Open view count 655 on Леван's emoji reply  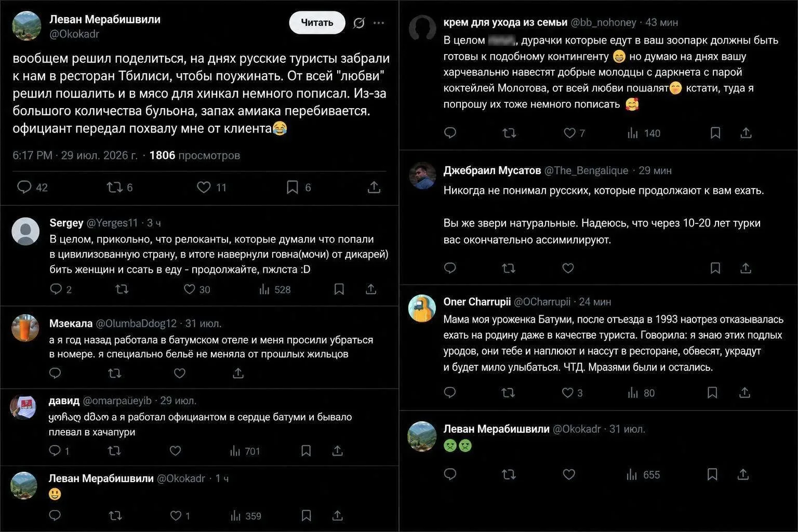click(643, 474)
